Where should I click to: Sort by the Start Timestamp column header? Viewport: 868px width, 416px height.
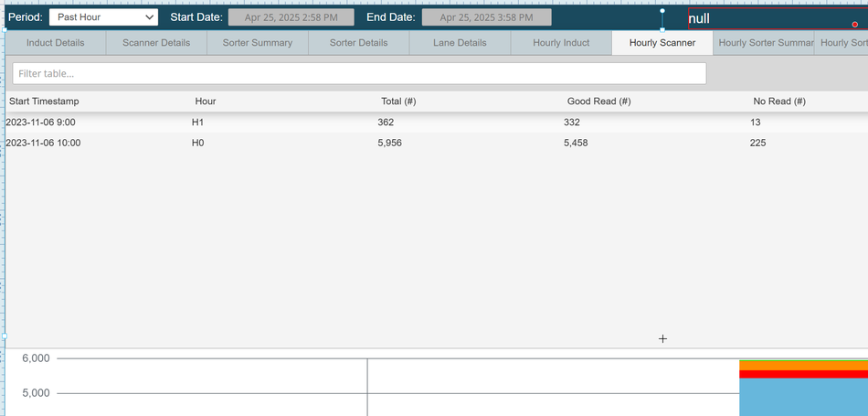[x=44, y=101]
